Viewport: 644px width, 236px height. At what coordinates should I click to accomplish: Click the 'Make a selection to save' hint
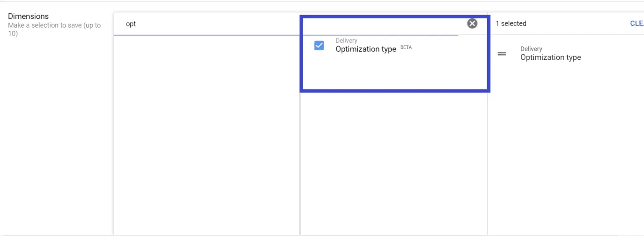coord(54,29)
